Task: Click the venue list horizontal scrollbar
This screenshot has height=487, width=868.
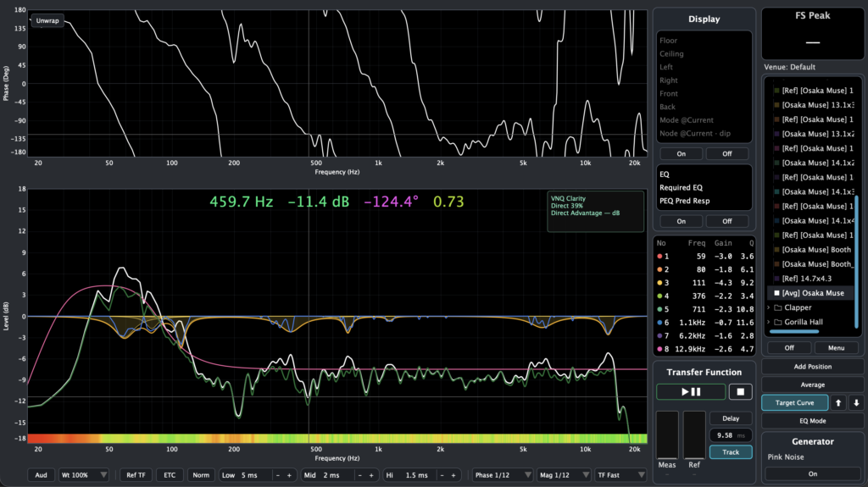Action: click(x=793, y=331)
